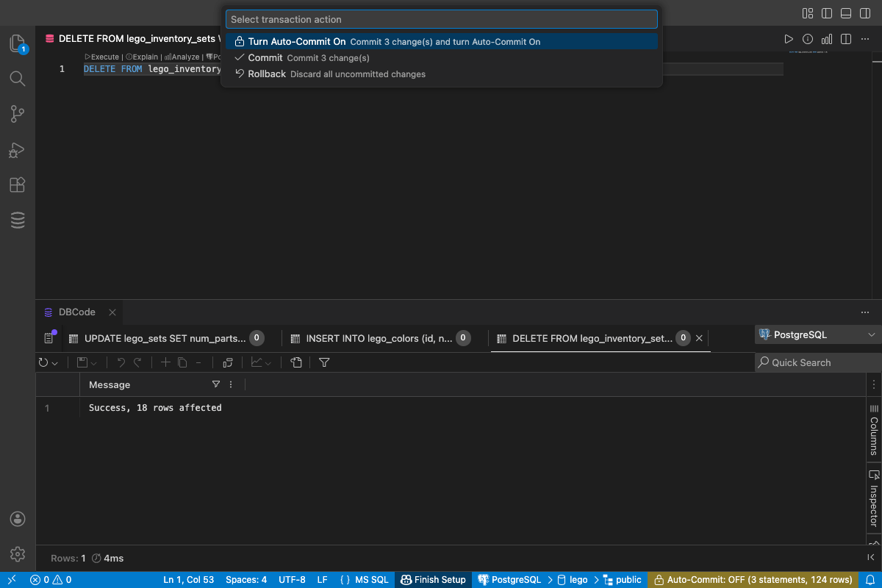882x588 pixels.
Task: Toggle Auto-Commit from the status bar
Action: (x=753, y=579)
